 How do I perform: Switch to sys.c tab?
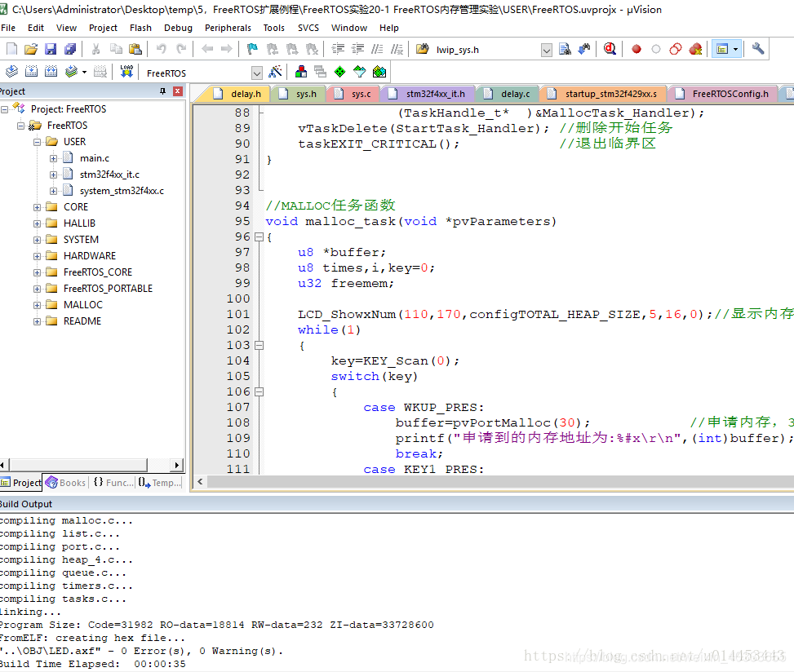(x=353, y=94)
